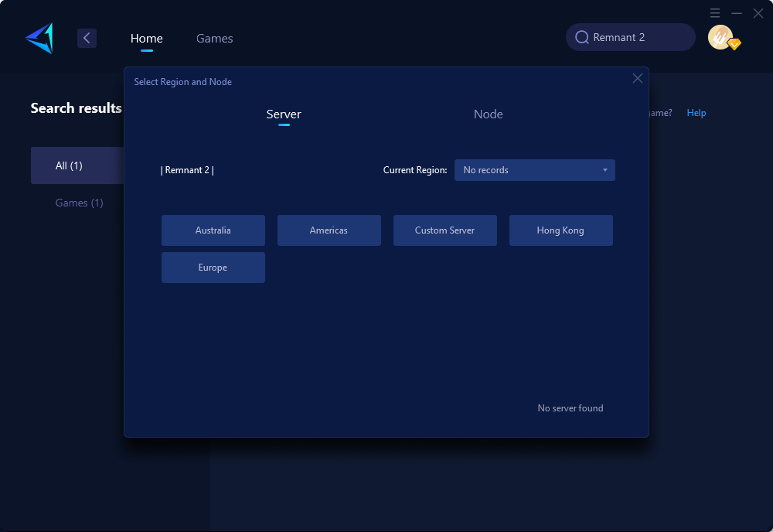Click the GearUP app logo
Viewport: 773px width, 532px height.
[40, 38]
